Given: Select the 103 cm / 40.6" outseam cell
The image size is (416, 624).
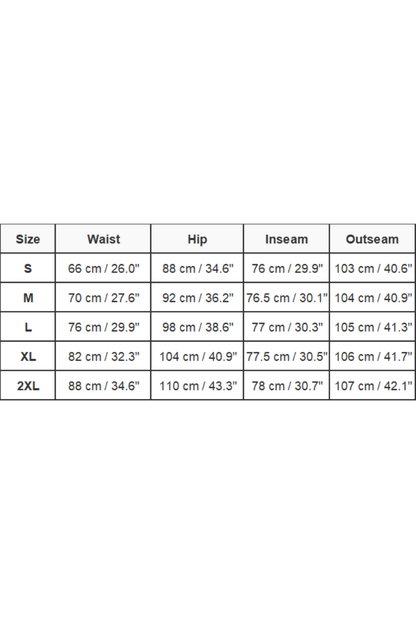Looking at the screenshot, I should point(372,268).
